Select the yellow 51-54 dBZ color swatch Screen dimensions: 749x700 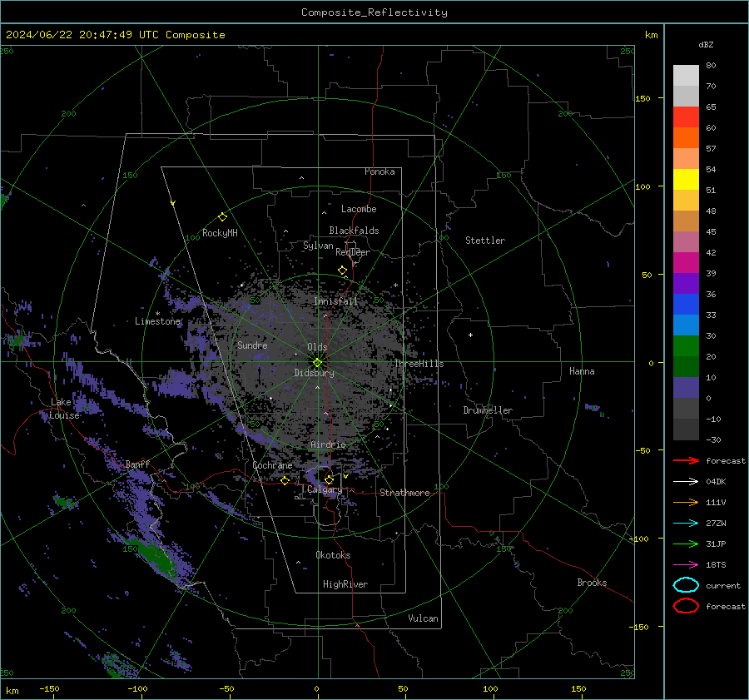686,179
